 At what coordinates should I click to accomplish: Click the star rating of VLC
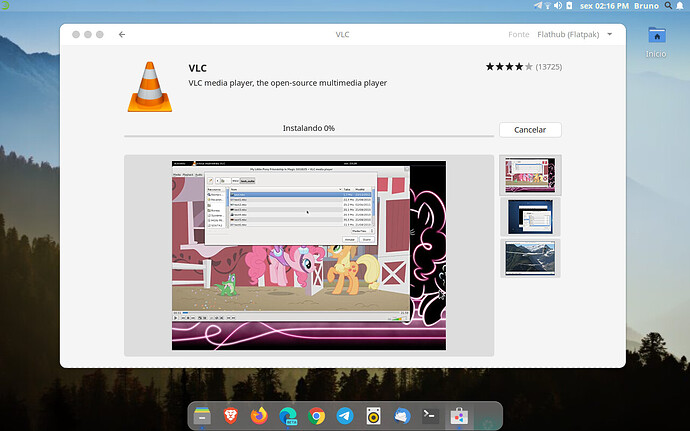click(509, 67)
